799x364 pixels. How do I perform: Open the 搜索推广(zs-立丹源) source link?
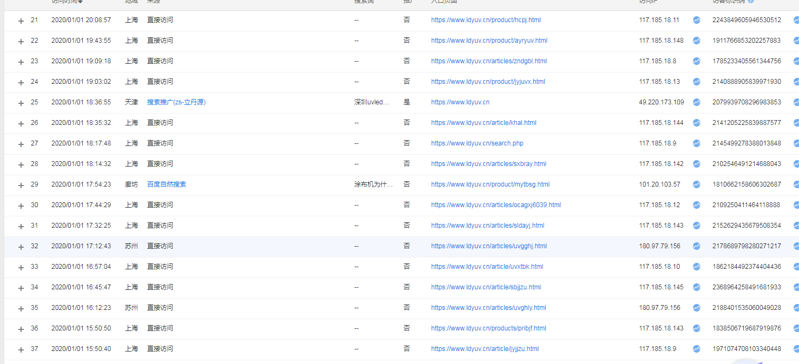(176, 102)
